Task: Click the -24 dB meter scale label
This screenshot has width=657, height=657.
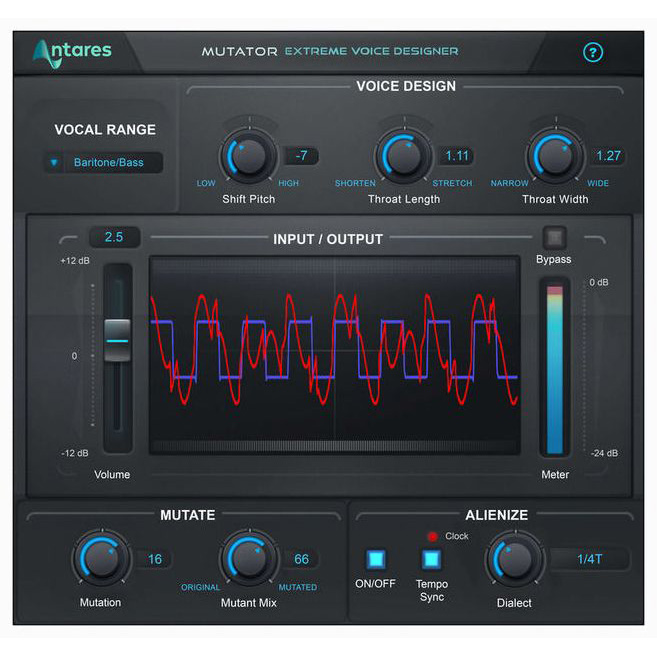Action: 604,453
